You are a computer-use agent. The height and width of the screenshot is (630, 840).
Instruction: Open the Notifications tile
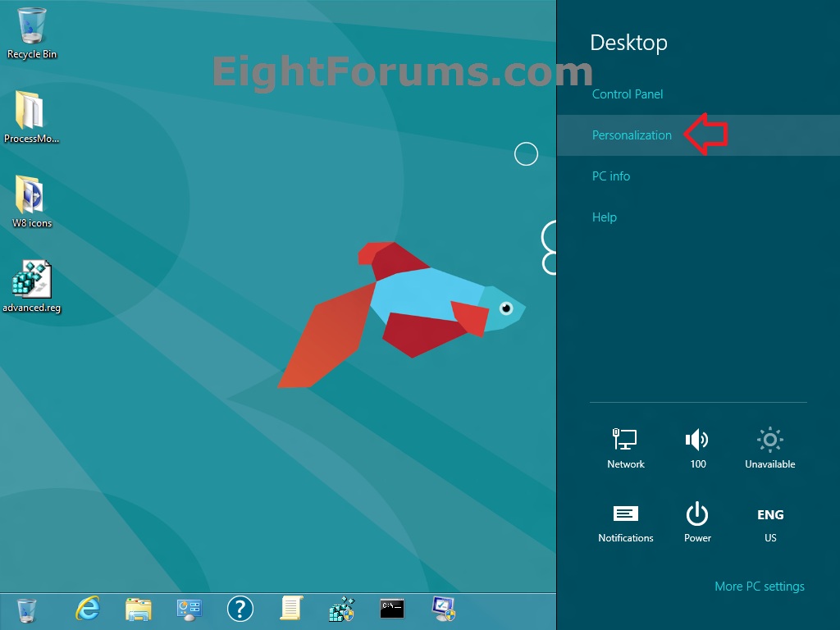point(626,523)
